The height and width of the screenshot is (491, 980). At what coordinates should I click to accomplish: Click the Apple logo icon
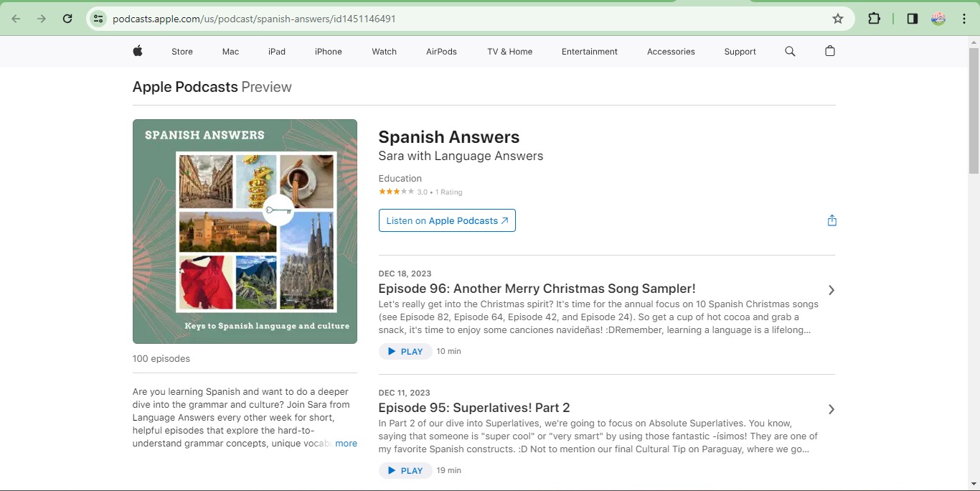pyautogui.click(x=138, y=51)
